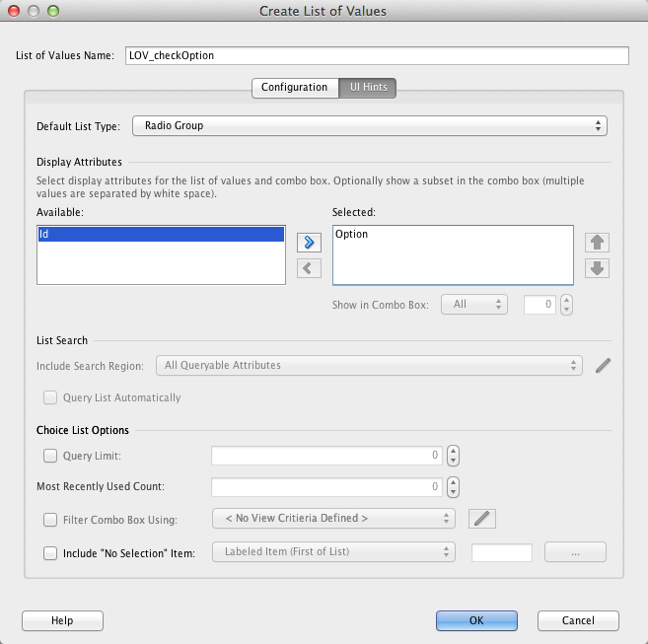Adjust Show in Combo Box count stepper
The width and height of the screenshot is (648, 644).
click(x=566, y=305)
